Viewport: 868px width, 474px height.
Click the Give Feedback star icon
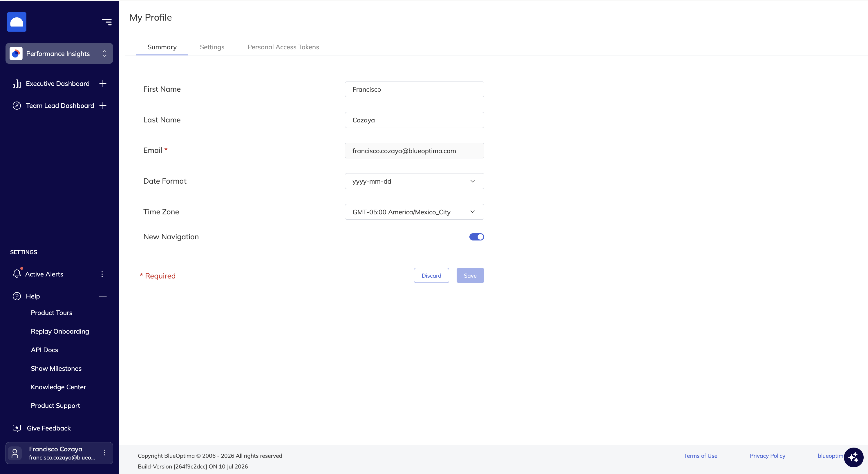click(x=17, y=428)
